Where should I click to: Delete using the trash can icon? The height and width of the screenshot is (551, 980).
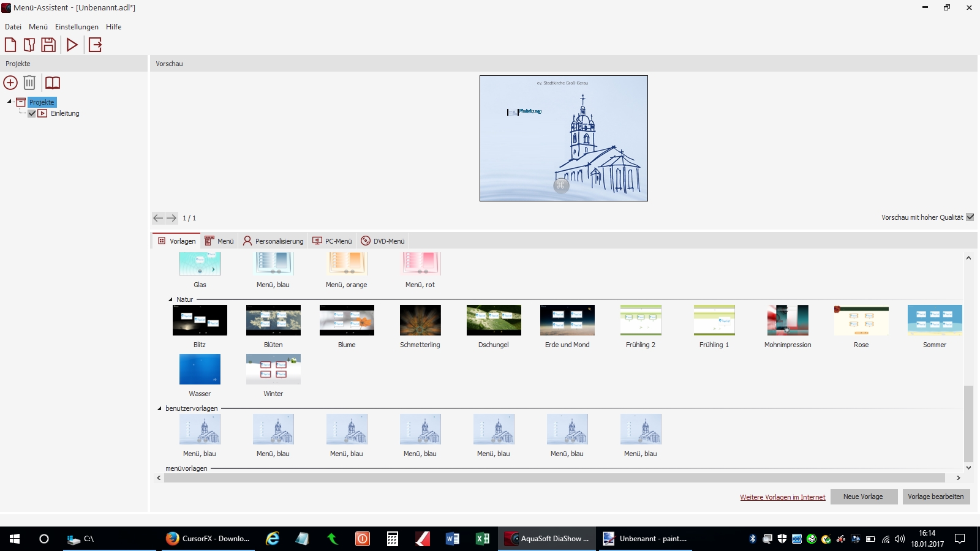(29, 83)
